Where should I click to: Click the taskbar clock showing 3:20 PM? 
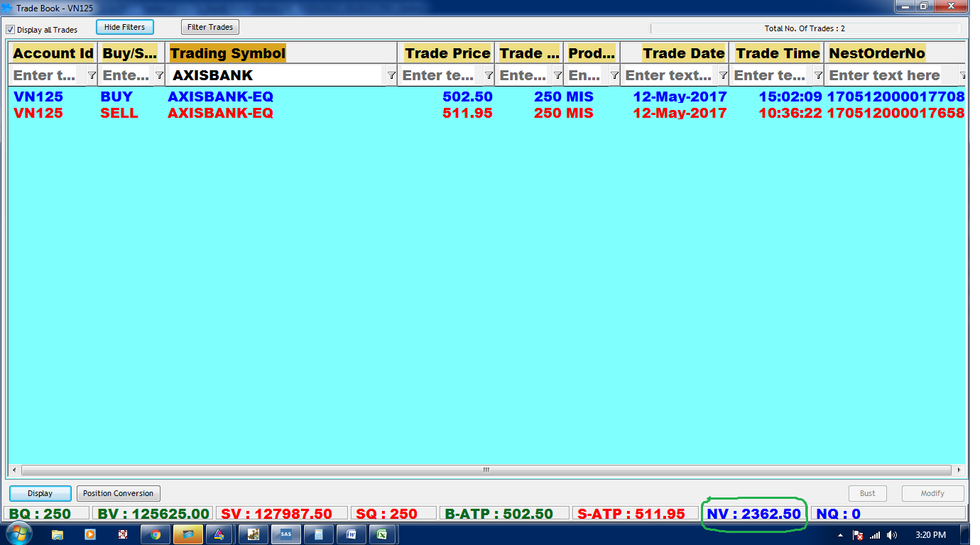tap(931, 535)
